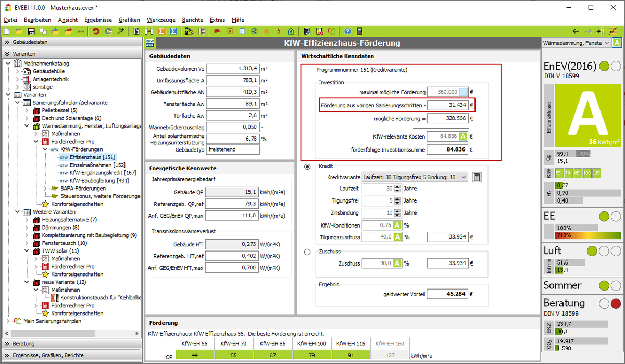This screenshot has width=625, height=364.
Task: Click the dena toolbar icon
Action: 80,31
